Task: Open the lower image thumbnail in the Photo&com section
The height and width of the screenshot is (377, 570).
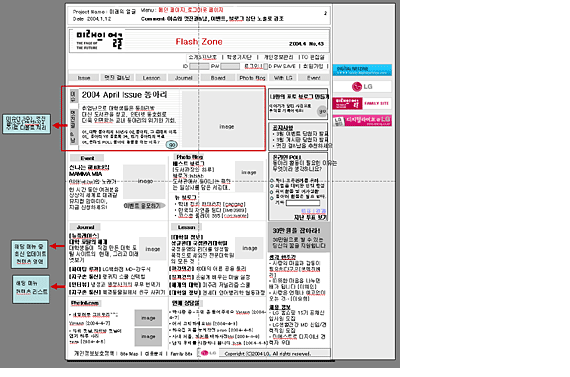Action: pos(148,337)
